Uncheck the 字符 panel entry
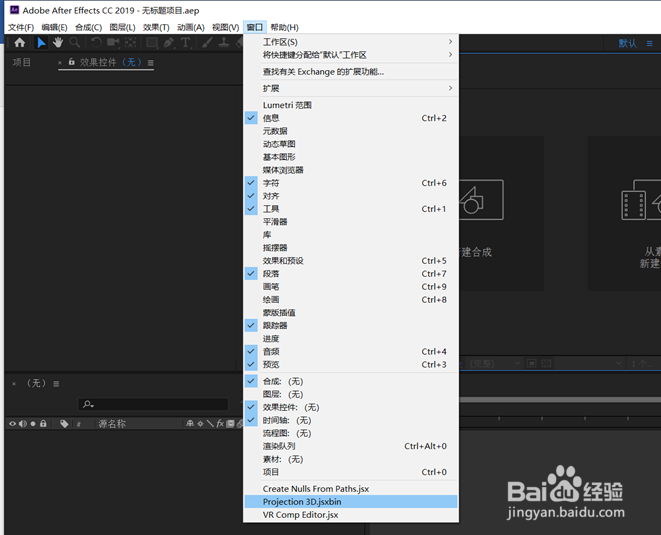 click(350, 183)
